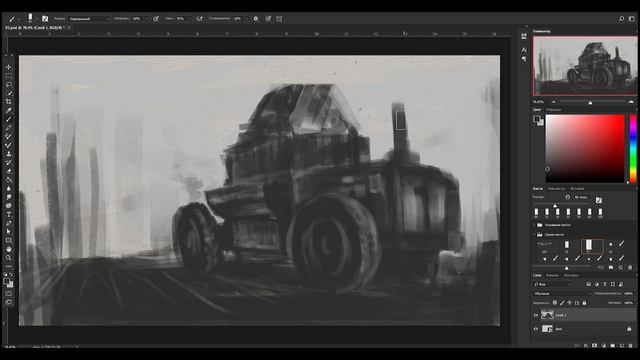Create new brush group folder icon

tap(611, 267)
